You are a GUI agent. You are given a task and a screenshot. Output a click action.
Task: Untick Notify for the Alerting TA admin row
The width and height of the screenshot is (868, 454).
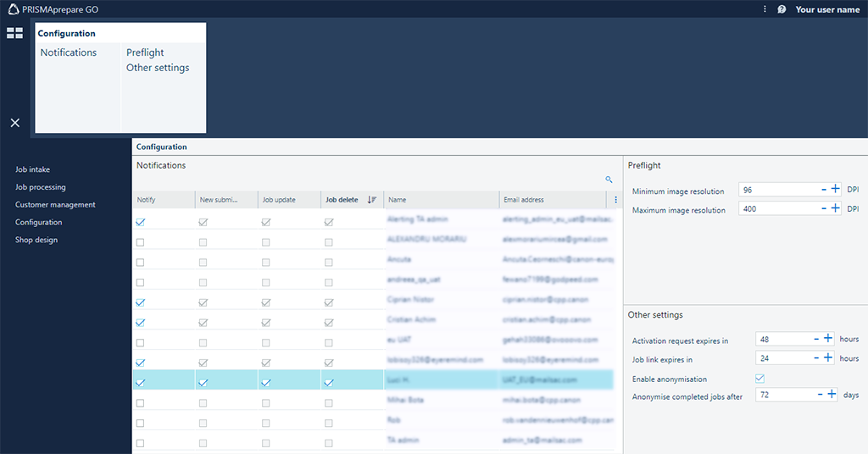coord(141,222)
